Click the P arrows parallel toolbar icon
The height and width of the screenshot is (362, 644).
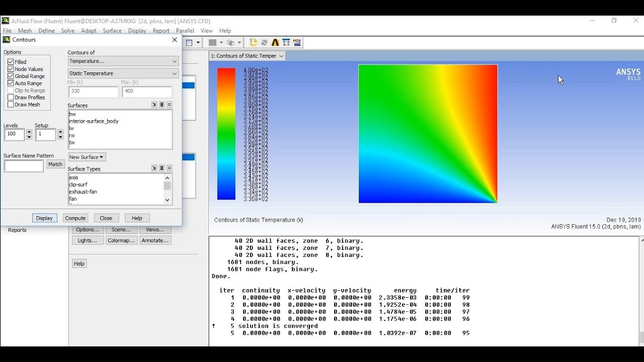click(x=286, y=43)
